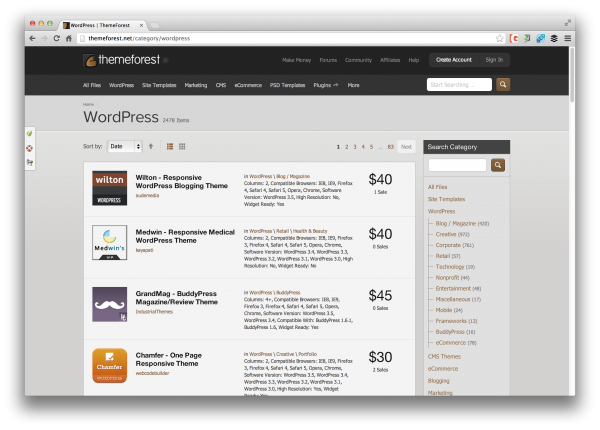Open the Affiliates link
The image size is (600, 430).
[x=390, y=60]
